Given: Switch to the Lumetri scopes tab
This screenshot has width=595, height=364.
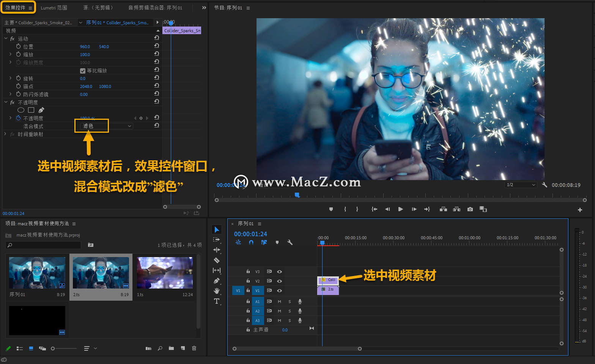Looking at the screenshot, I should click(x=54, y=8).
